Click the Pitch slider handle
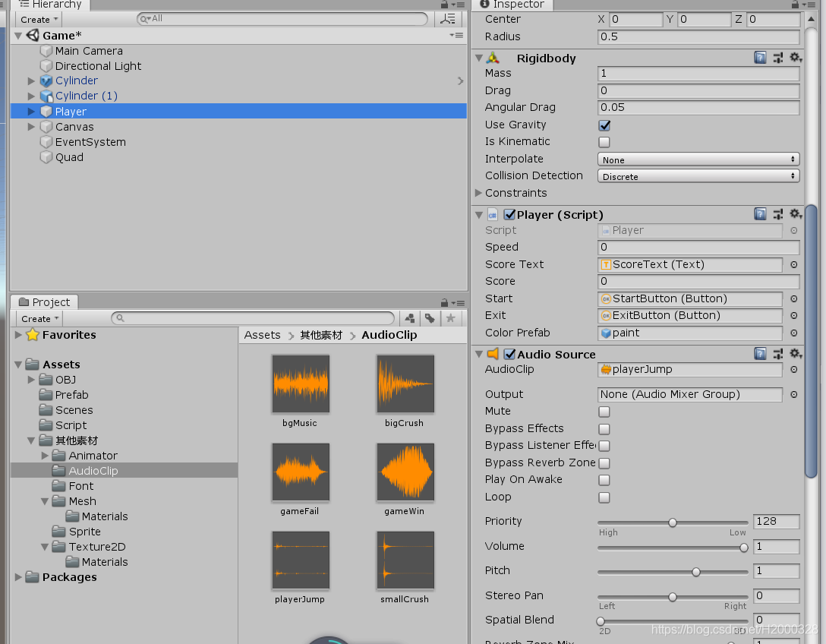This screenshot has height=644, width=826. [696, 572]
